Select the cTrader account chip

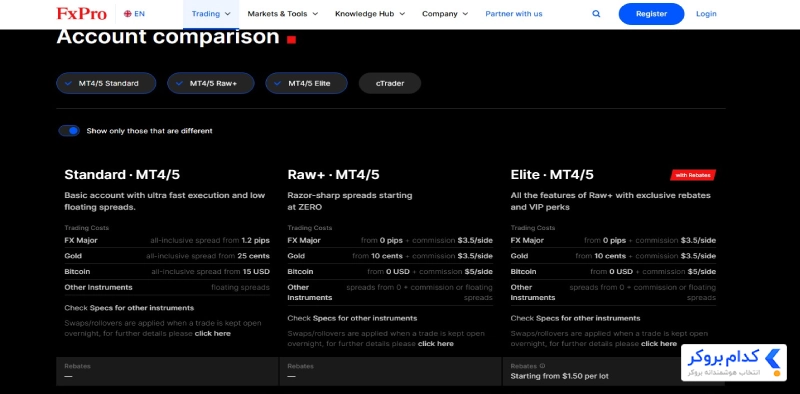390,83
